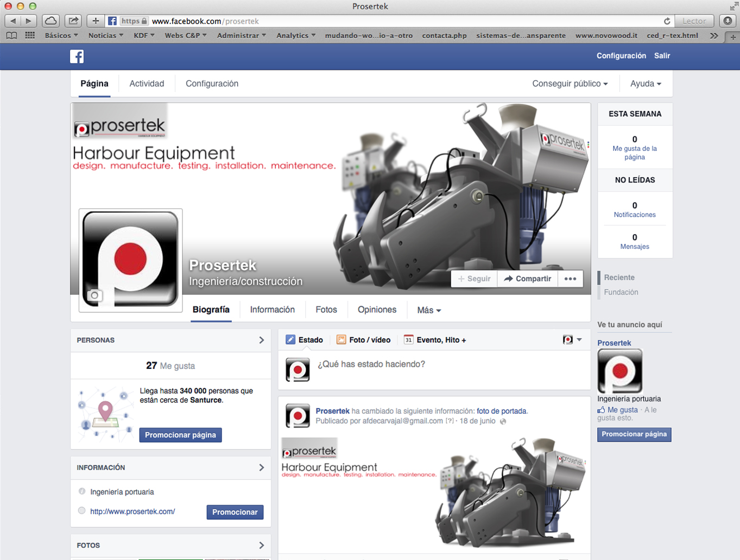Open the Ayuda dropdown

coord(646,84)
